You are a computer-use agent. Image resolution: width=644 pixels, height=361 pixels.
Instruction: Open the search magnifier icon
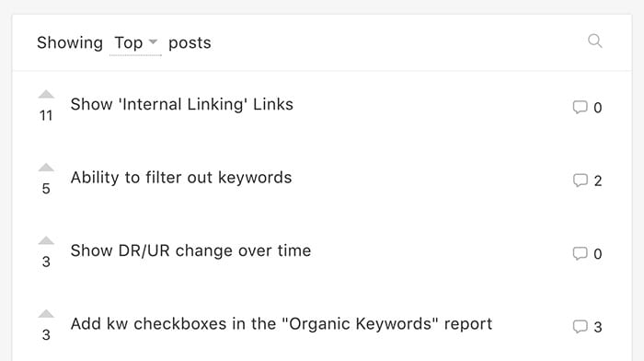[594, 41]
